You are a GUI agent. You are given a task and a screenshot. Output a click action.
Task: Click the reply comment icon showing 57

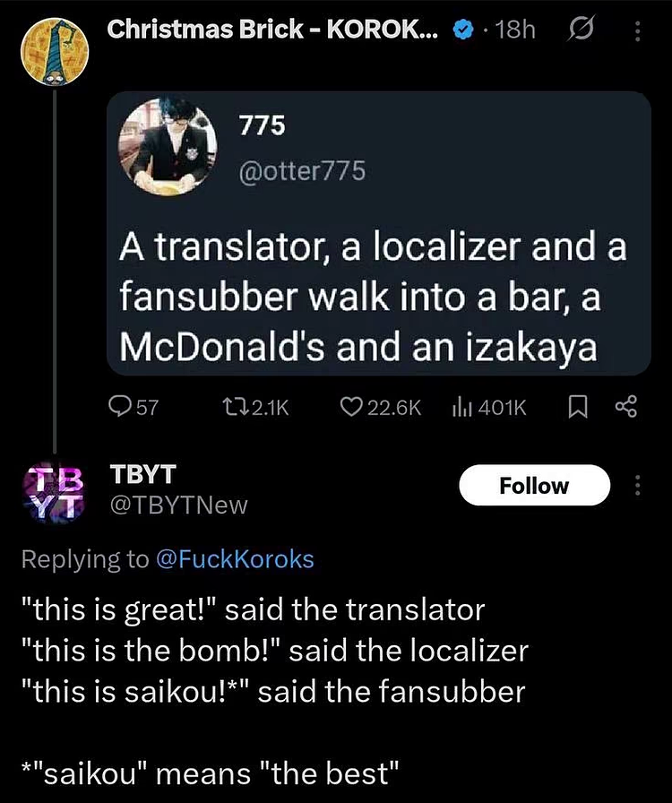(119, 407)
